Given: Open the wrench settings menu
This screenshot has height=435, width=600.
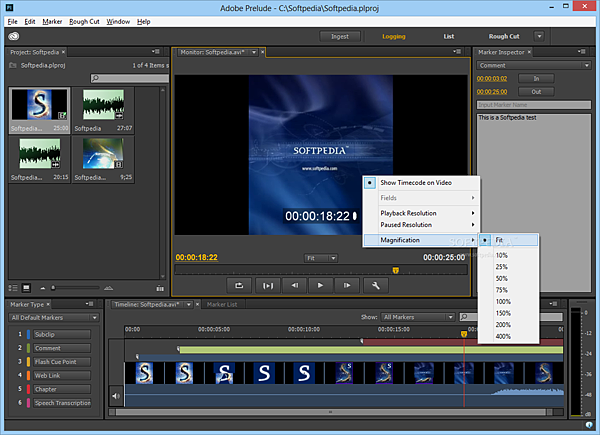Looking at the screenshot, I should coord(375,285).
